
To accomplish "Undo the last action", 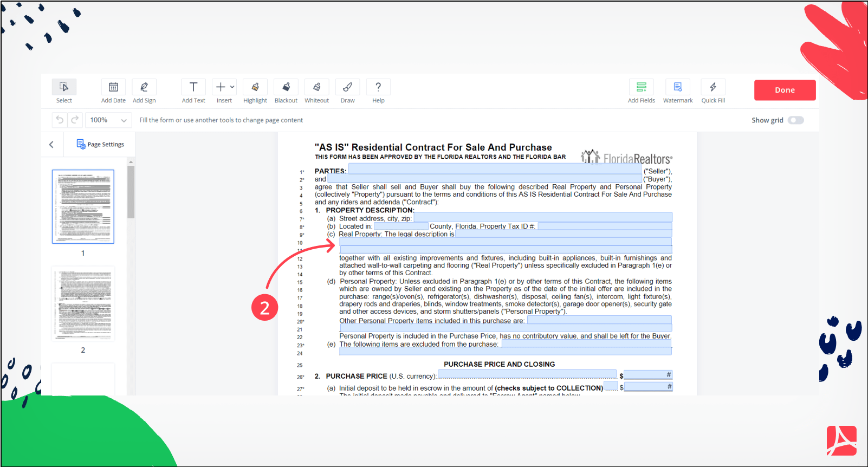I will pyautogui.click(x=60, y=120).
